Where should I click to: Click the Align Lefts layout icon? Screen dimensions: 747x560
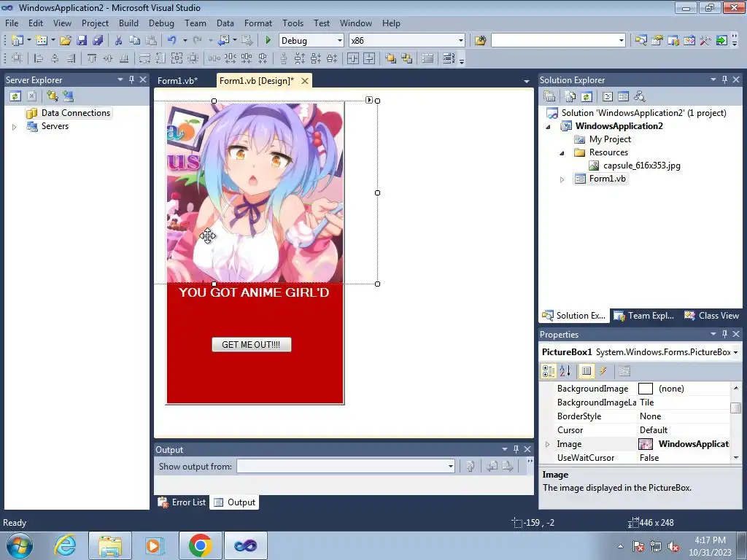tap(39, 58)
